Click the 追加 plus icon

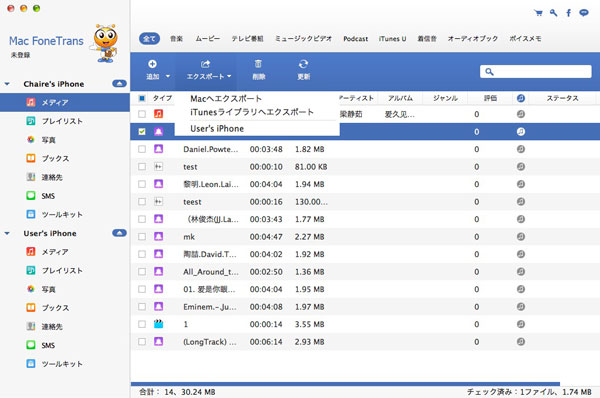coord(152,64)
